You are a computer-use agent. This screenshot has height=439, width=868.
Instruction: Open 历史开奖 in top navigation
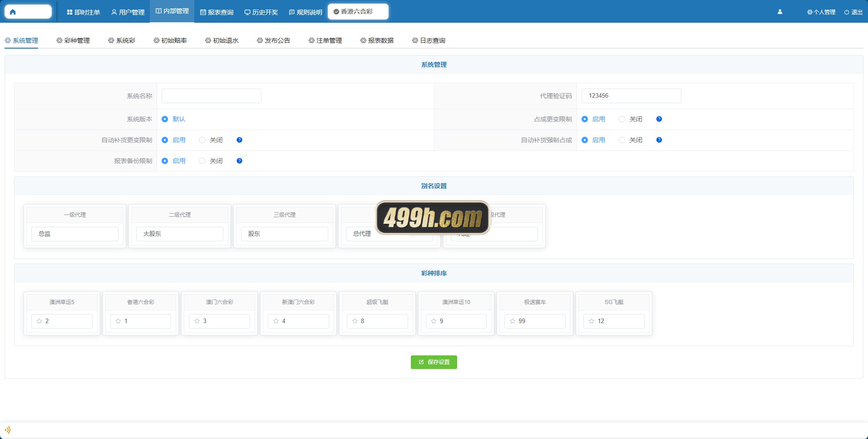(261, 12)
